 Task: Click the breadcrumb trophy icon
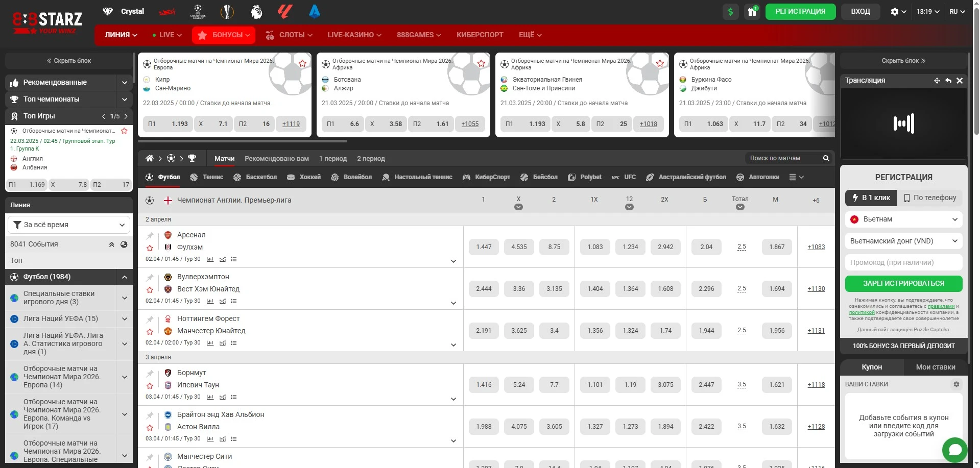(192, 158)
